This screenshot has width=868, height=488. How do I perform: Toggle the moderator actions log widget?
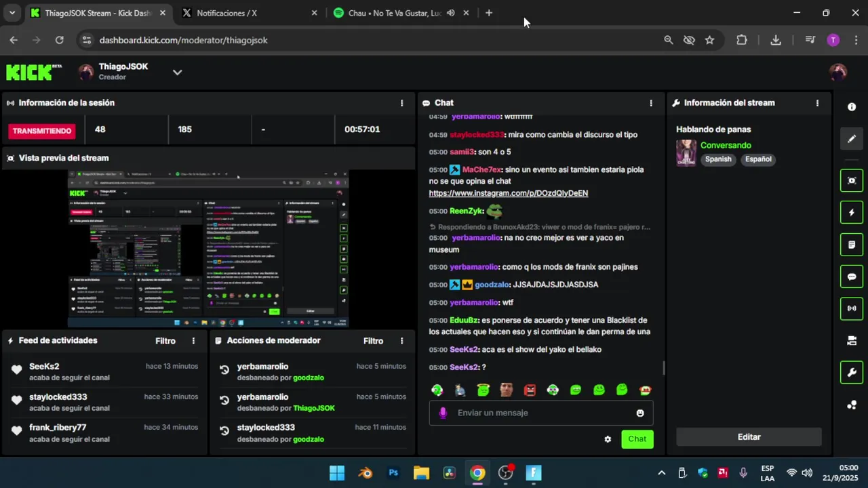click(x=852, y=244)
